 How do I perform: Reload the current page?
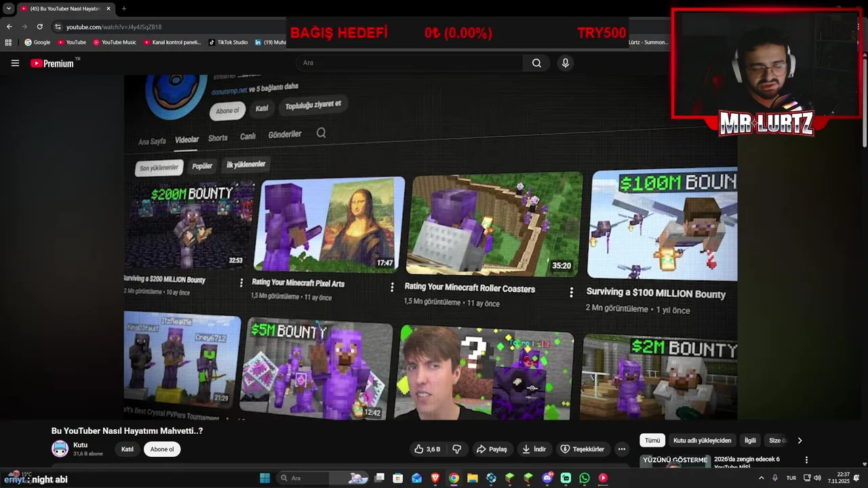coord(40,26)
